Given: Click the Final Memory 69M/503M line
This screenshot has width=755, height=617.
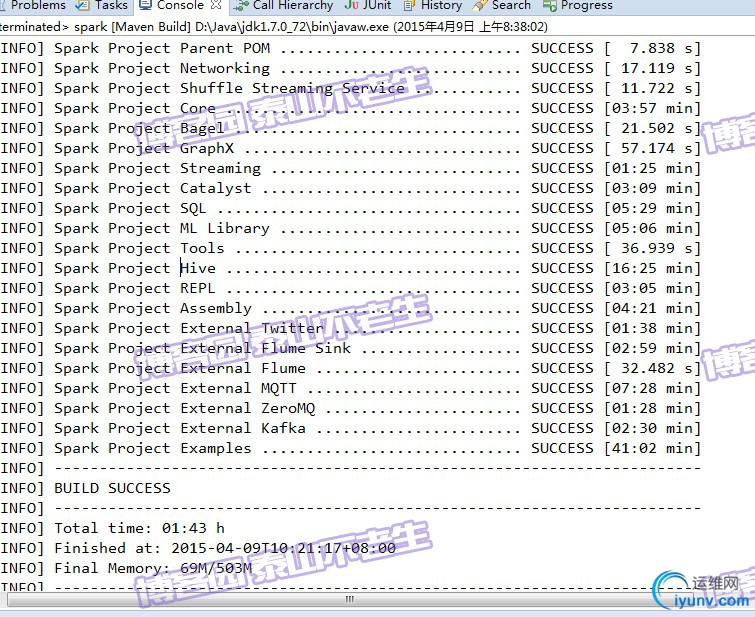Looking at the screenshot, I should click(126, 568).
